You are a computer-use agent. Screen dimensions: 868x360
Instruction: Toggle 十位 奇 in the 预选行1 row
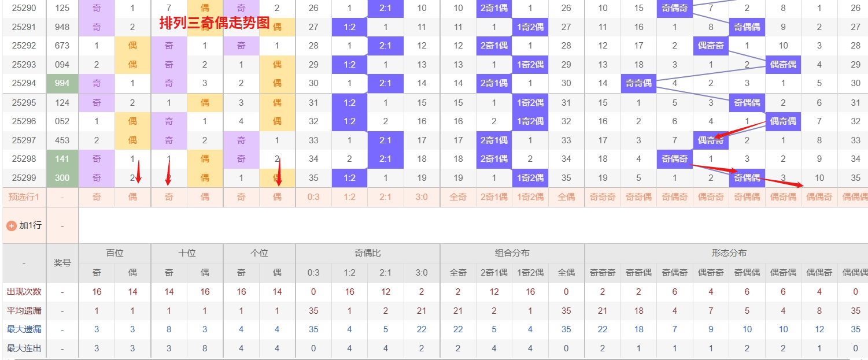169,197
